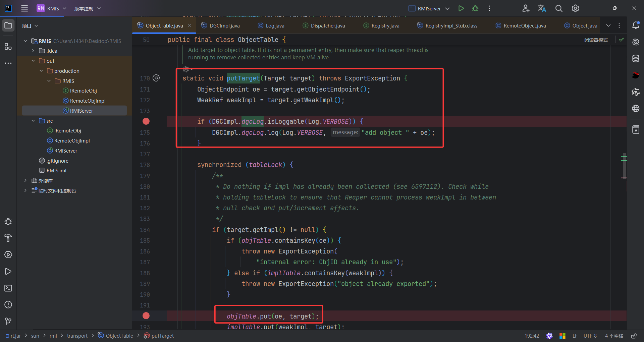Viewport: 644px width, 342px height.
Task: Open the Run tool window
Action: 8,272
